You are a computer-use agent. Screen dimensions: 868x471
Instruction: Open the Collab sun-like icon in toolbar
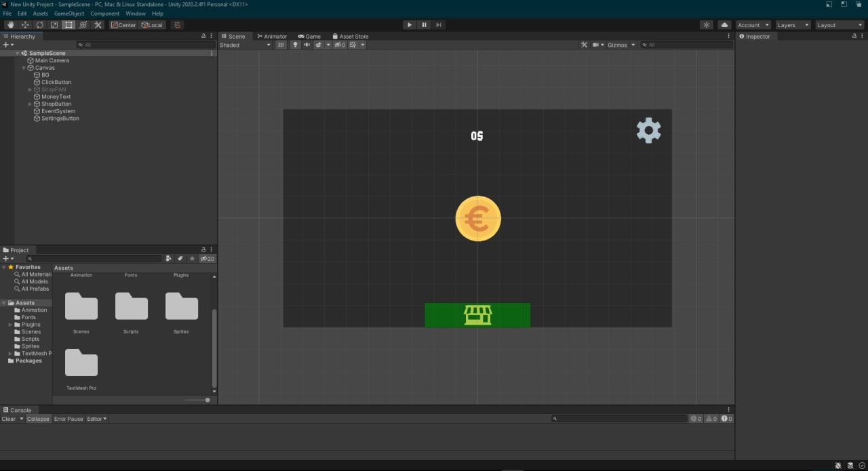coord(707,25)
